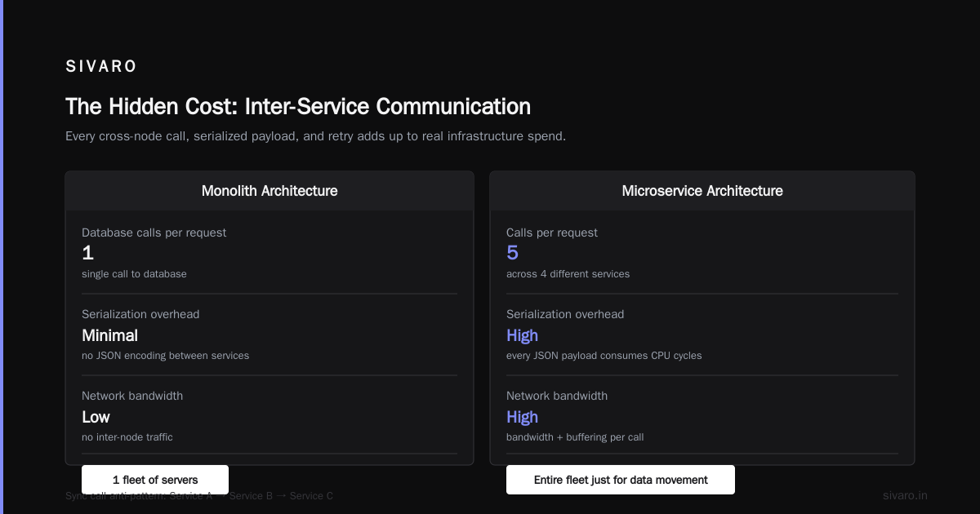
Task: Click the 'Low' bandwidth value
Action: tap(96, 417)
